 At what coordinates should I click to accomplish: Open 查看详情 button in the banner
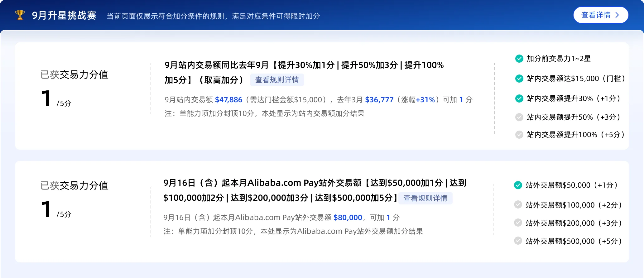[x=596, y=15]
